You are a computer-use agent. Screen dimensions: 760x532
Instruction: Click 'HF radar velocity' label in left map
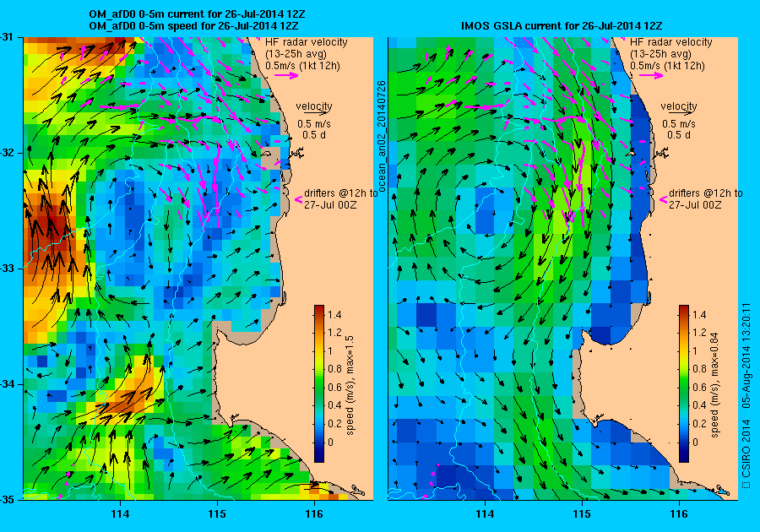307,42
